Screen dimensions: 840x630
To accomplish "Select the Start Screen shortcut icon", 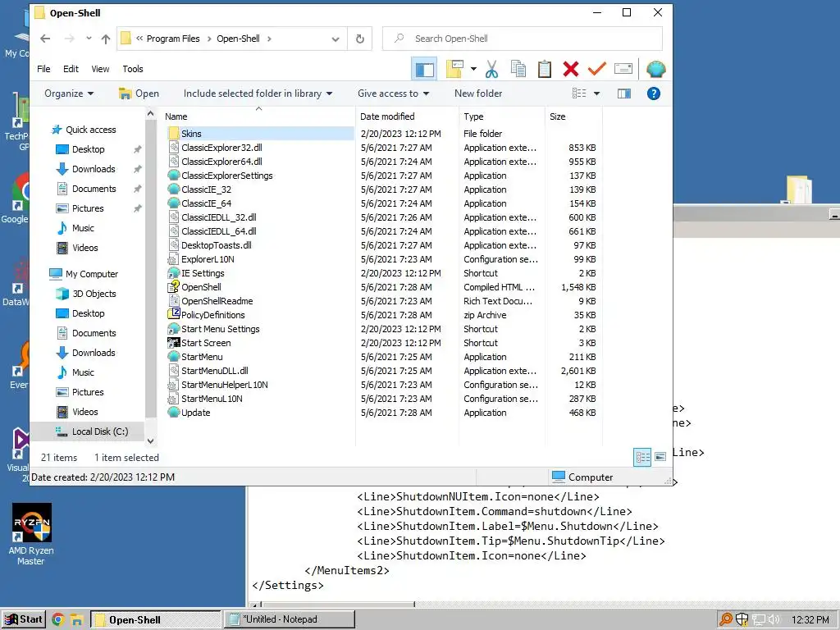I will click(x=174, y=342).
